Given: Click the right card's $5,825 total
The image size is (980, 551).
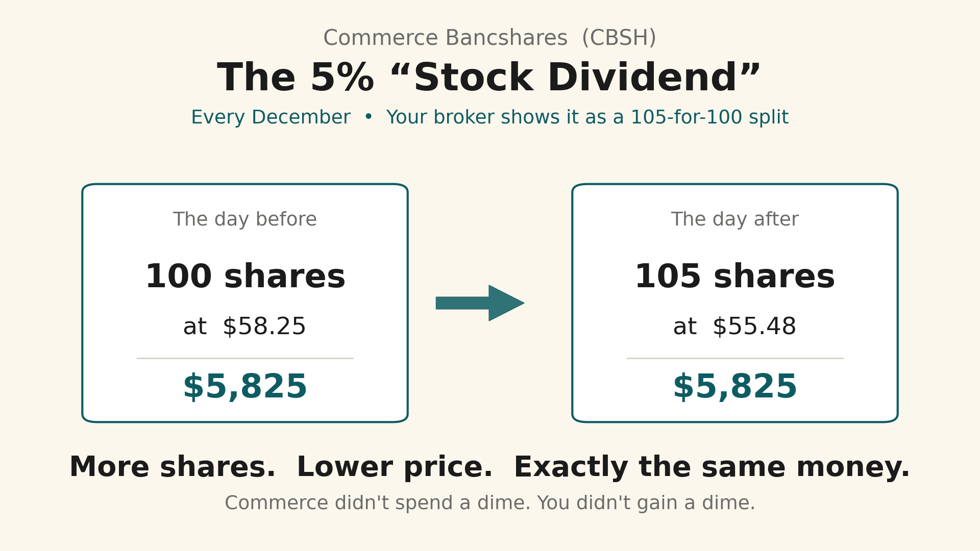Looking at the screenshot, I should tap(735, 387).
